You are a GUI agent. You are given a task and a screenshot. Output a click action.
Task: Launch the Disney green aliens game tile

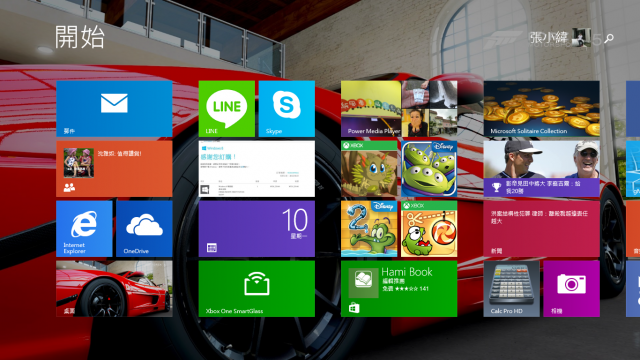429,169
